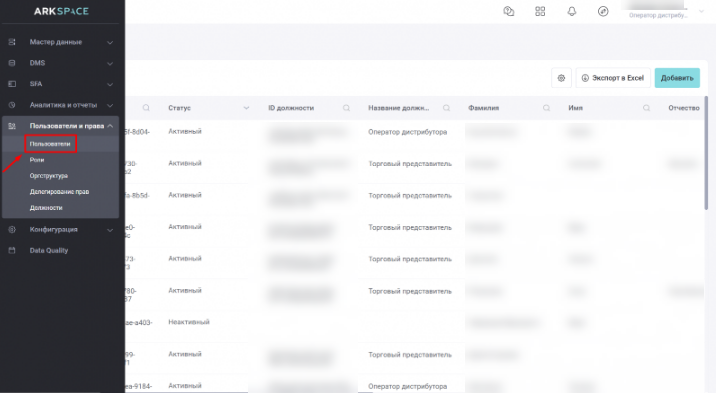Expand Конфигурация menu chevron
716x393 pixels.
coord(110,230)
